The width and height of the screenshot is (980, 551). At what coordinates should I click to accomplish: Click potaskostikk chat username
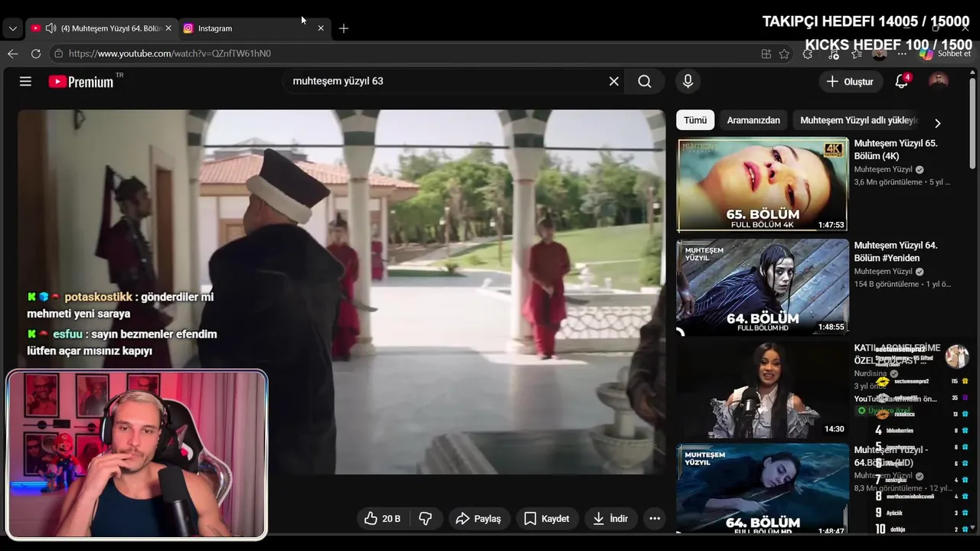click(99, 297)
